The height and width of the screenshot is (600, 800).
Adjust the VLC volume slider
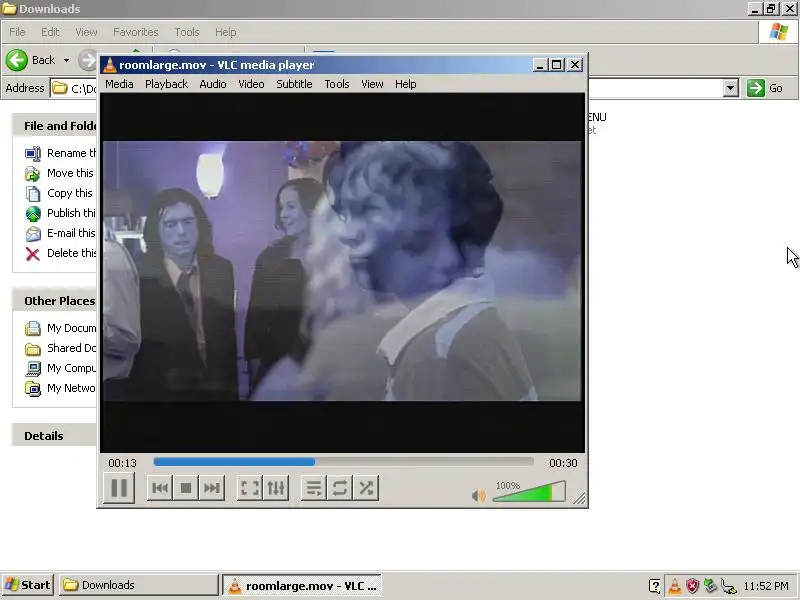(x=529, y=491)
